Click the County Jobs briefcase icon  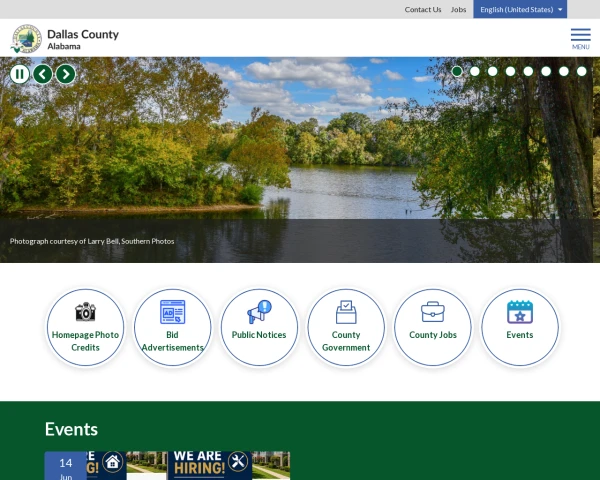click(x=433, y=312)
